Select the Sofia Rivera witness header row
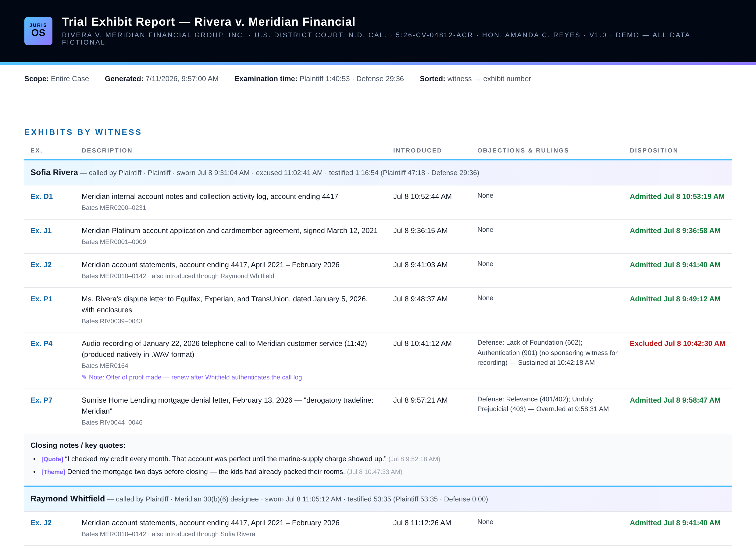Viewport: 756px width, 549px height. 378,173
